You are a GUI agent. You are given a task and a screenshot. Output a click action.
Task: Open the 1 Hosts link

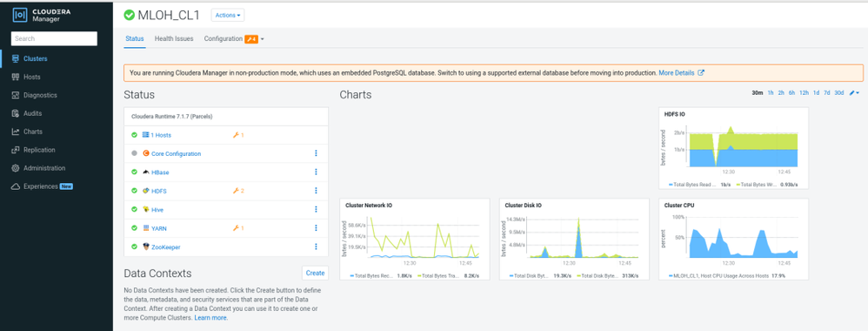point(161,135)
